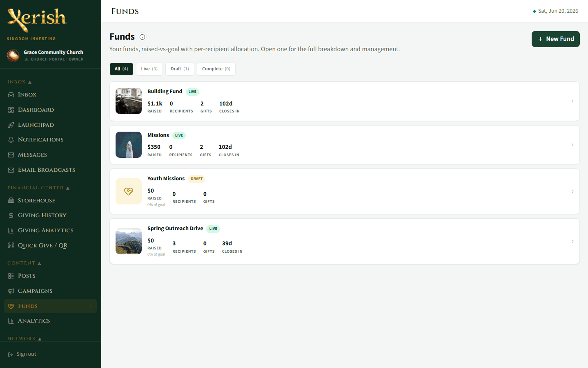Open Giving History in sidebar
The width and height of the screenshot is (588, 368).
(x=42, y=215)
